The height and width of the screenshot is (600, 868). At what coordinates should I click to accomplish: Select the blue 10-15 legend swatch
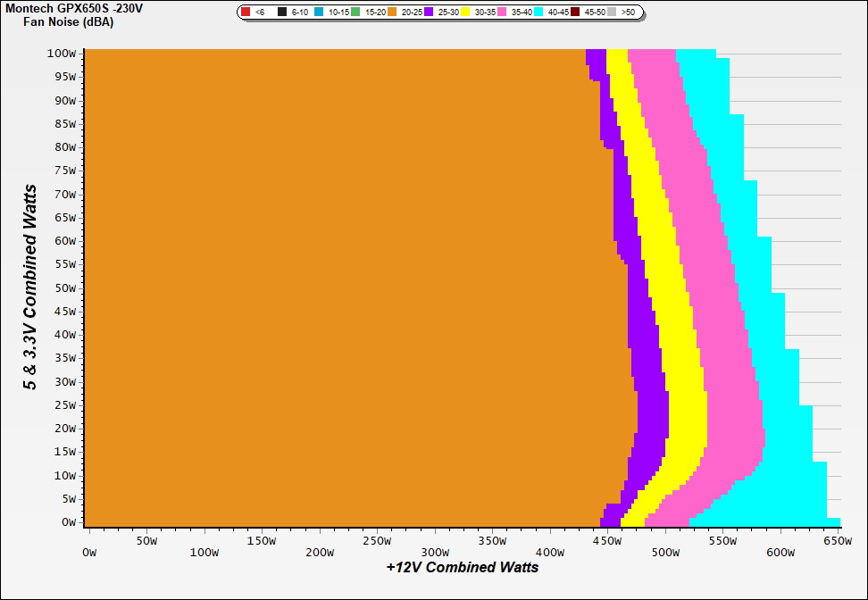click(319, 12)
